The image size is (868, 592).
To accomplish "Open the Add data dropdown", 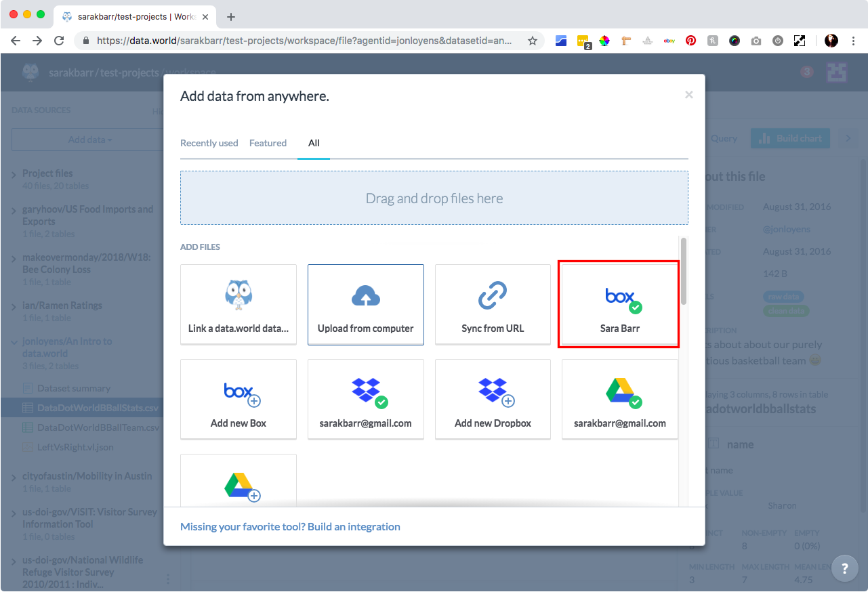I will tap(90, 140).
